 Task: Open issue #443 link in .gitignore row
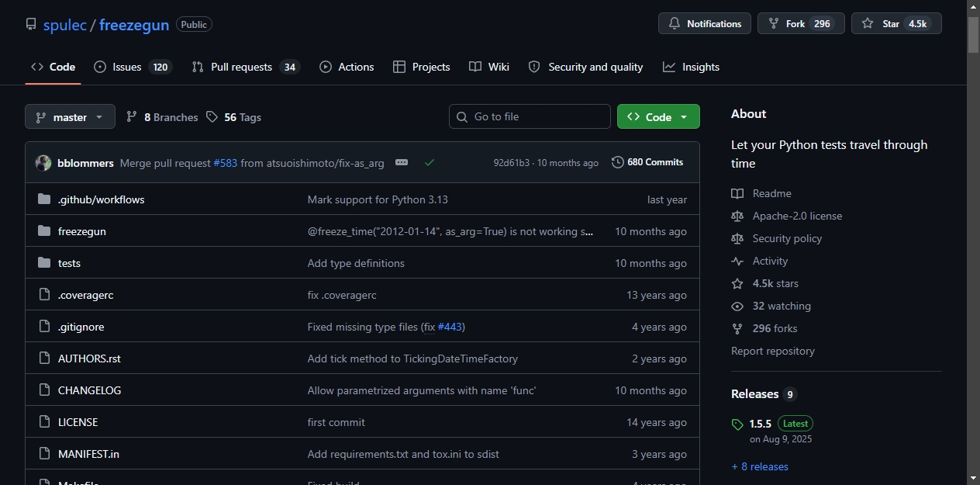450,327
